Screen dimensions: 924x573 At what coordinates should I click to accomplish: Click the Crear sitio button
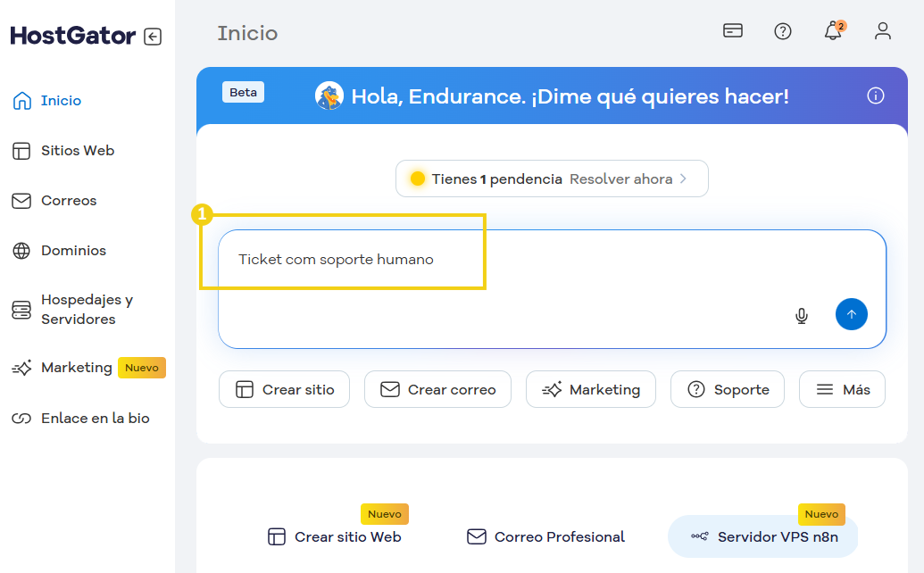(284, 389)
